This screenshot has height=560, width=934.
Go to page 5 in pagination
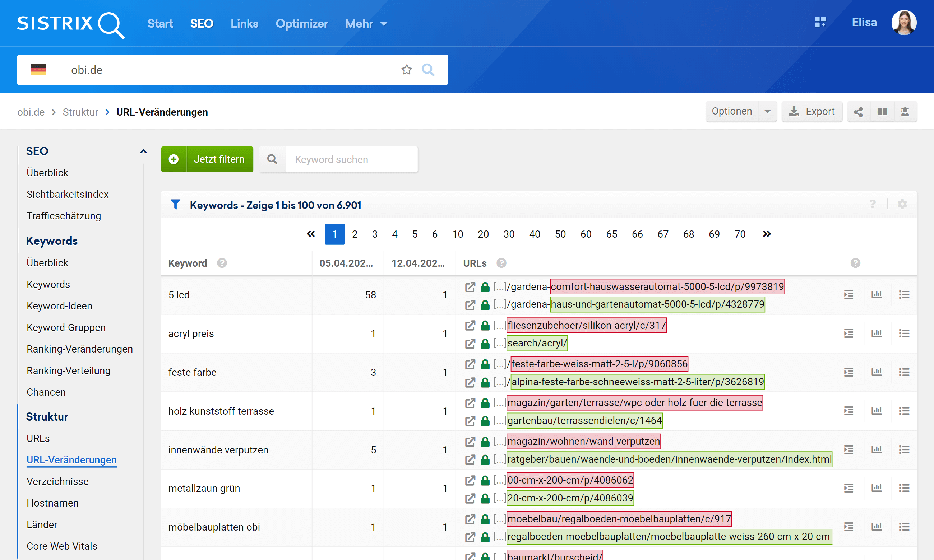click(415, 234)
